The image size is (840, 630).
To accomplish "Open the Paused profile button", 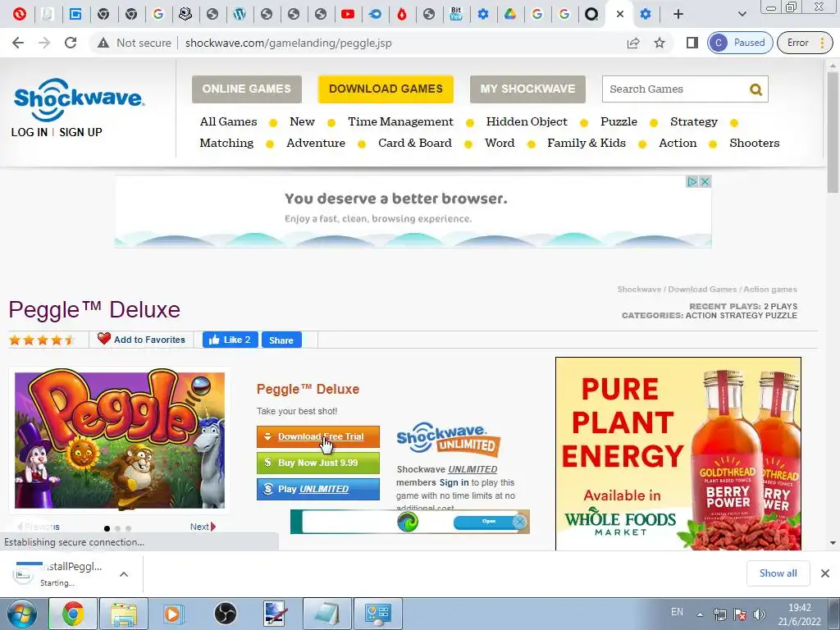I will coord(740,43).
